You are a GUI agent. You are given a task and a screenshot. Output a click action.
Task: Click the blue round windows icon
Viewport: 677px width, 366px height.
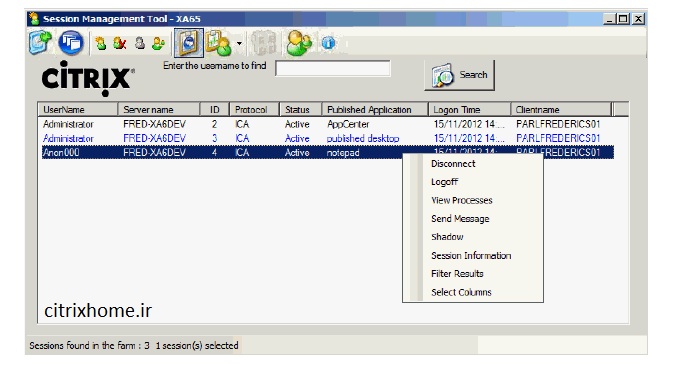[x=71, y=43]
